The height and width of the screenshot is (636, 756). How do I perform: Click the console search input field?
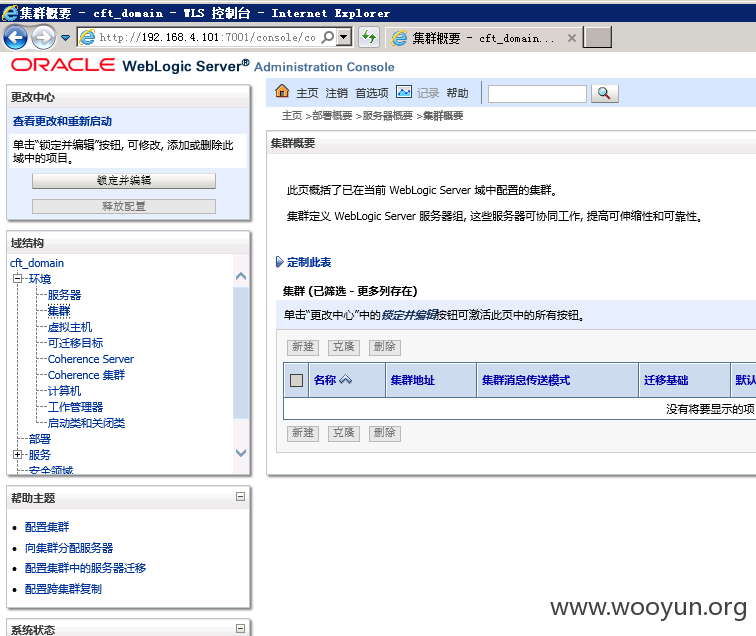point(537,94)
